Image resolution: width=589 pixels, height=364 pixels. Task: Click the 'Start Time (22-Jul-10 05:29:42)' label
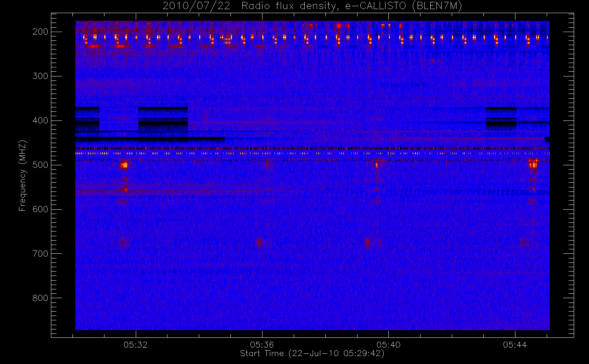coord(312,353)
